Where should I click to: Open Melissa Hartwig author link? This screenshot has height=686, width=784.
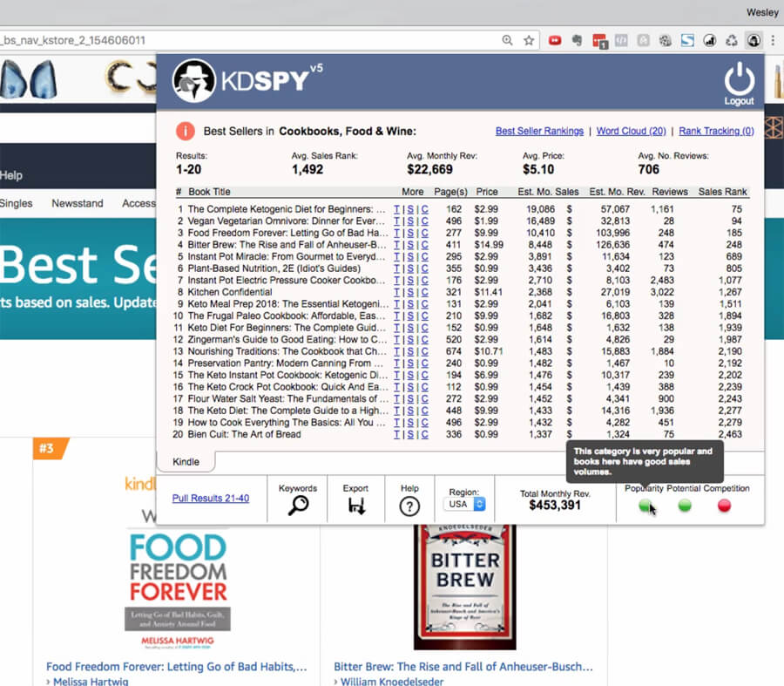point(91,681)
